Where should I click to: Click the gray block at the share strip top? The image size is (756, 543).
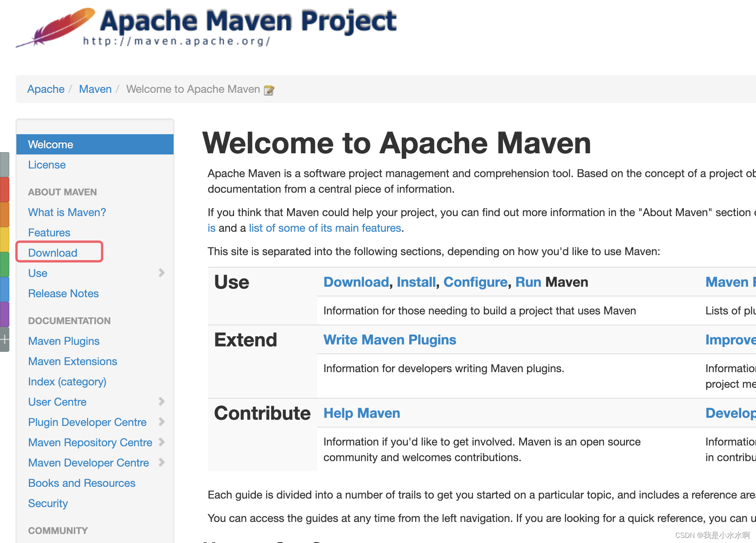[x=5, y=163]
